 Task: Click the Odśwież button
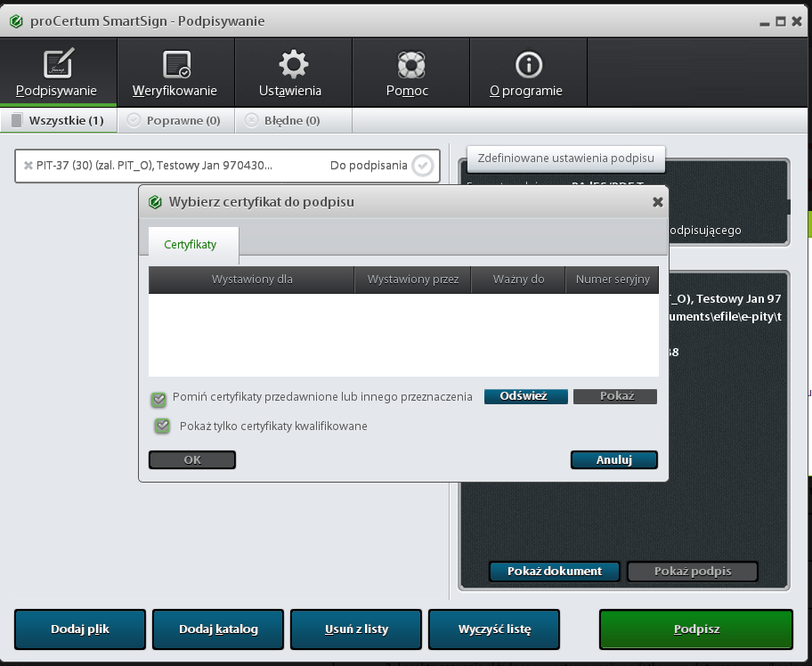(525, 396)
